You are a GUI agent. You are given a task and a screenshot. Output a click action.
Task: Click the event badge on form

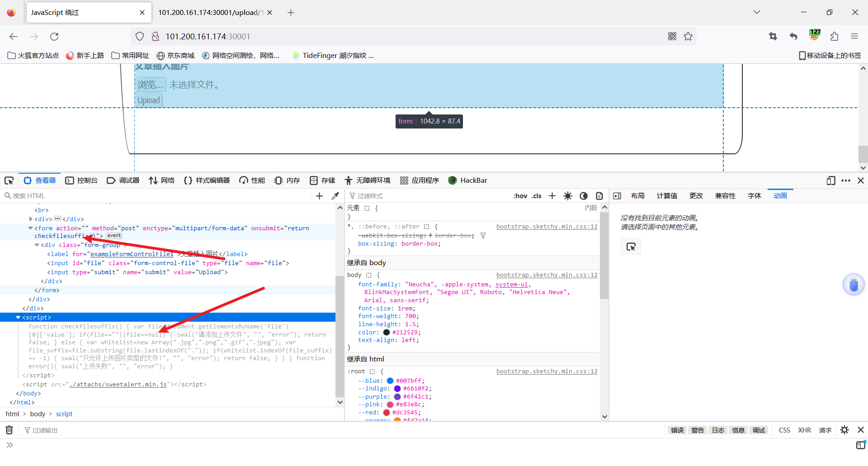click(114, 236)
